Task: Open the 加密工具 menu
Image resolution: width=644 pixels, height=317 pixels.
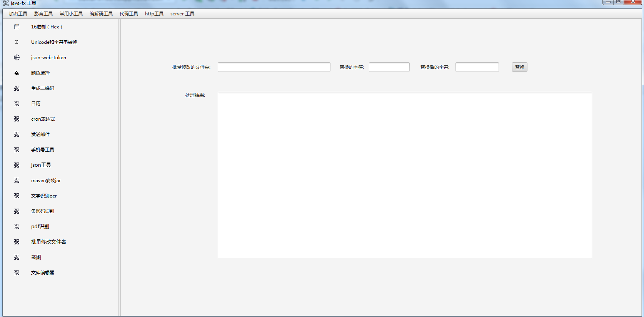Action: coord(18,14)
